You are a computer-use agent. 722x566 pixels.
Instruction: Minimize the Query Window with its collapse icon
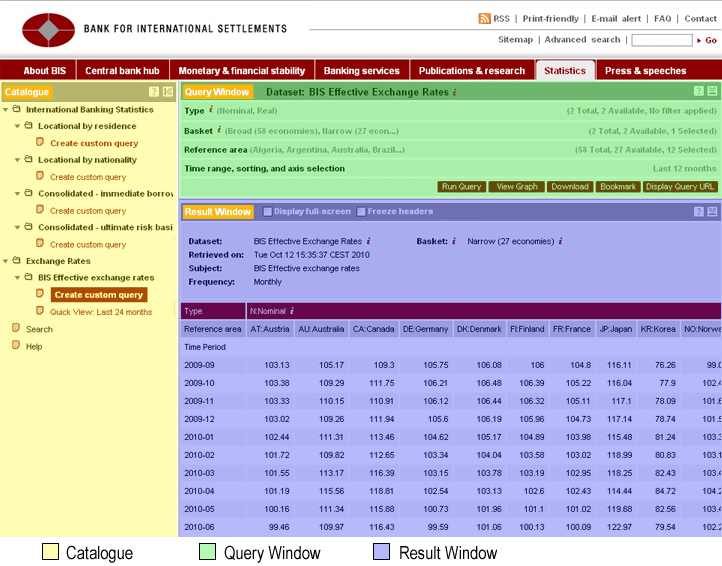pos(712,91)
